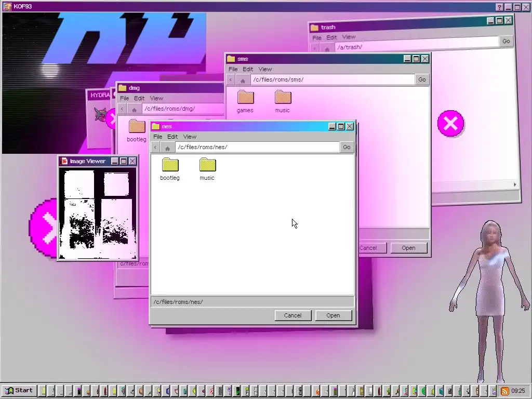Click the pink arrow circle beside Image Viewer
The height and width of the screenshot is (399, 532).
click(x=44, y=228)
